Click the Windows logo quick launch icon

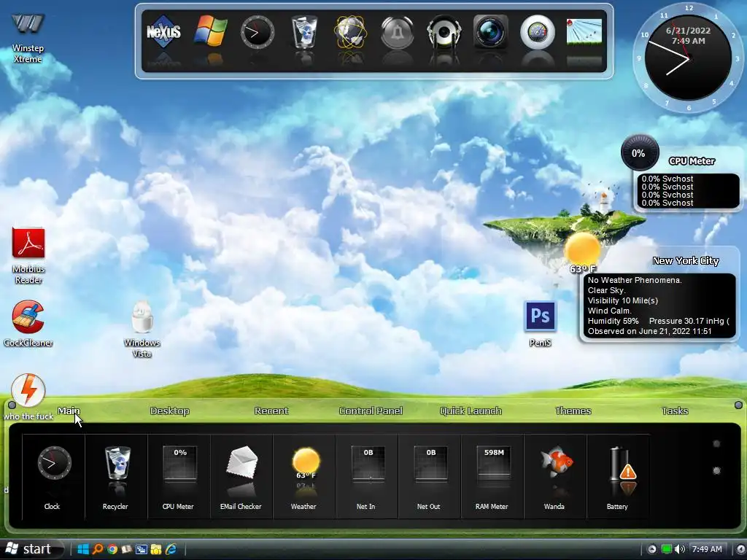[x=83, y=549]
